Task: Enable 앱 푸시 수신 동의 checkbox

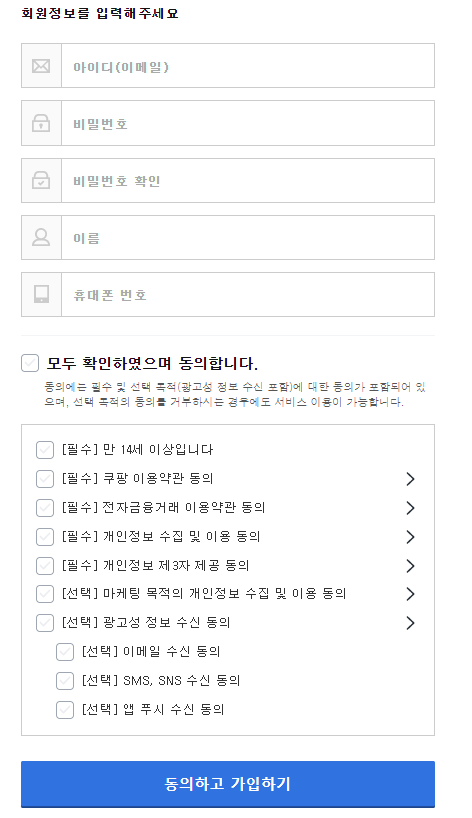Action: click(65, 709)
